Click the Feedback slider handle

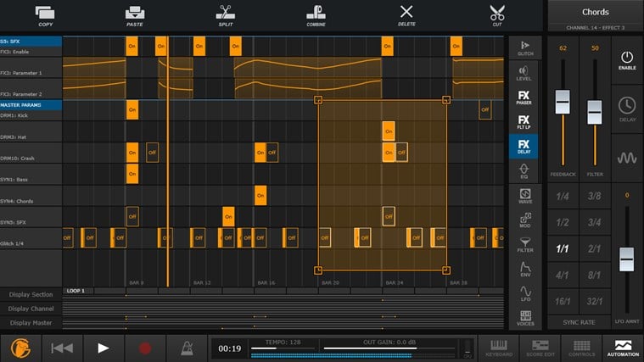coord(562,102)
